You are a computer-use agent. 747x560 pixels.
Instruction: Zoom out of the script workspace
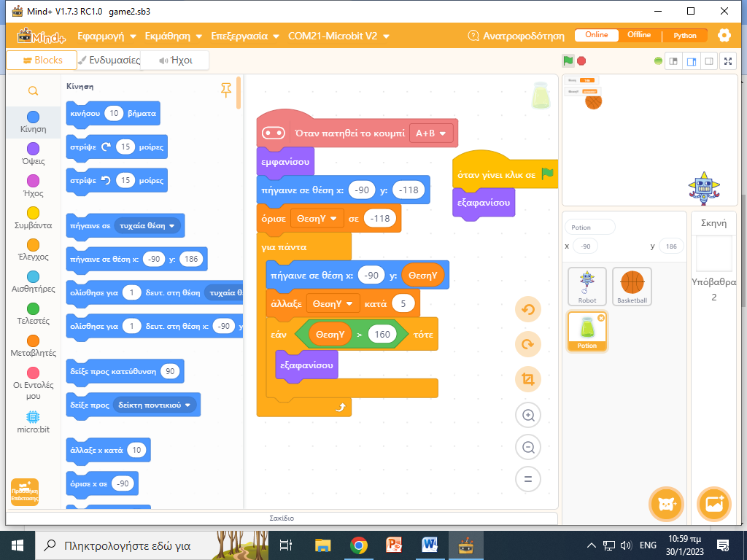coord(527,447)
